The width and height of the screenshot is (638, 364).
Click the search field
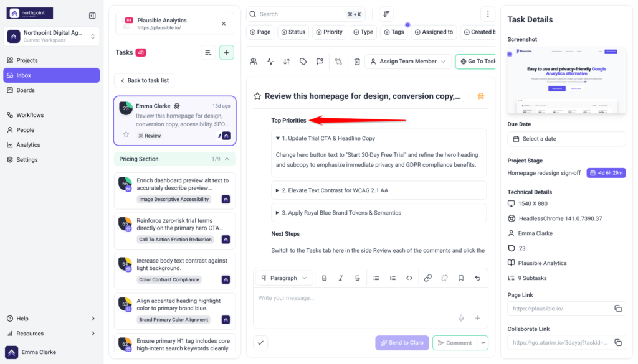[x=305, y=14]
